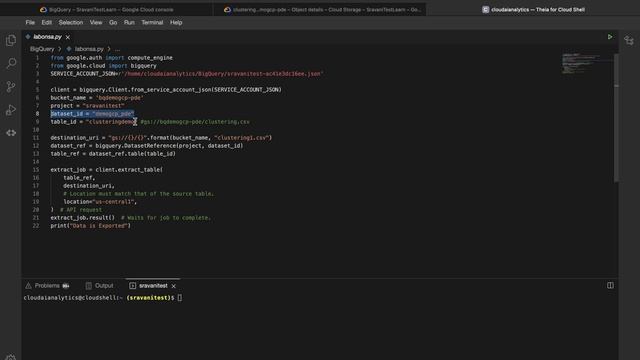The height and width of the screenshot is (360, 640).
Task: Open the Edit menu
Action: (x=47, y=22)
